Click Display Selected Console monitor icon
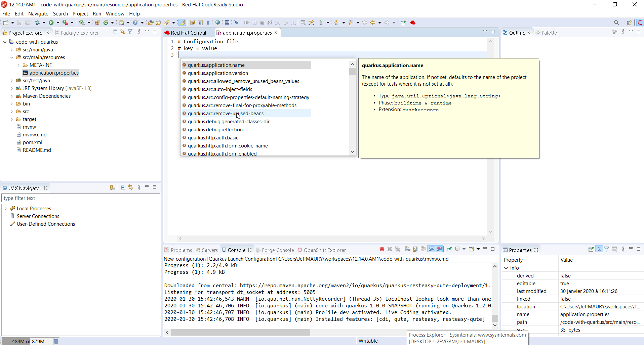This screenshot has height=345, width=644. point(457,249)
